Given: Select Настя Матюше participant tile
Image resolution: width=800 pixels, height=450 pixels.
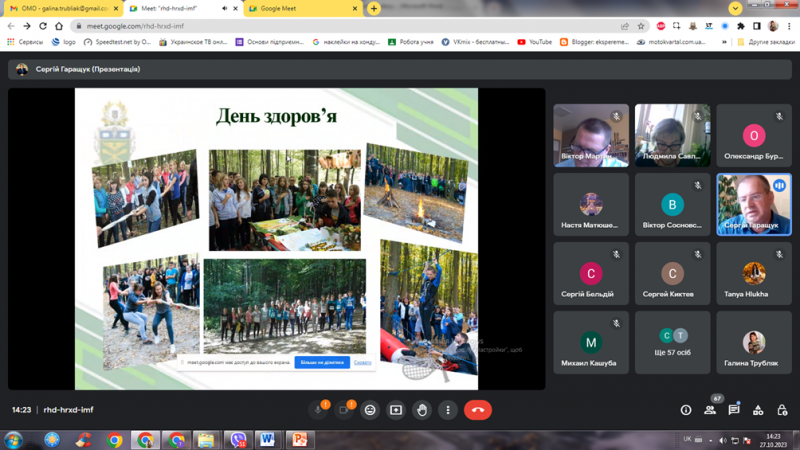Looking at the screenshot, I should [x=591, y=204].
